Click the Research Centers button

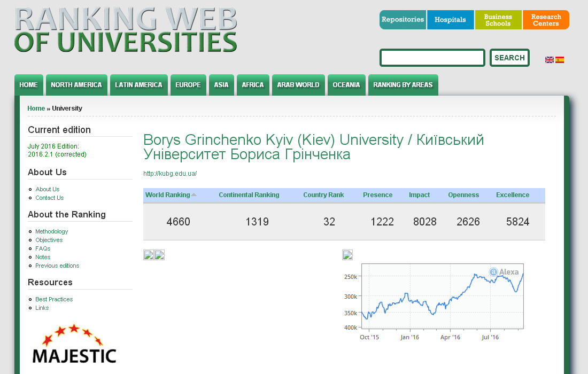546,20
